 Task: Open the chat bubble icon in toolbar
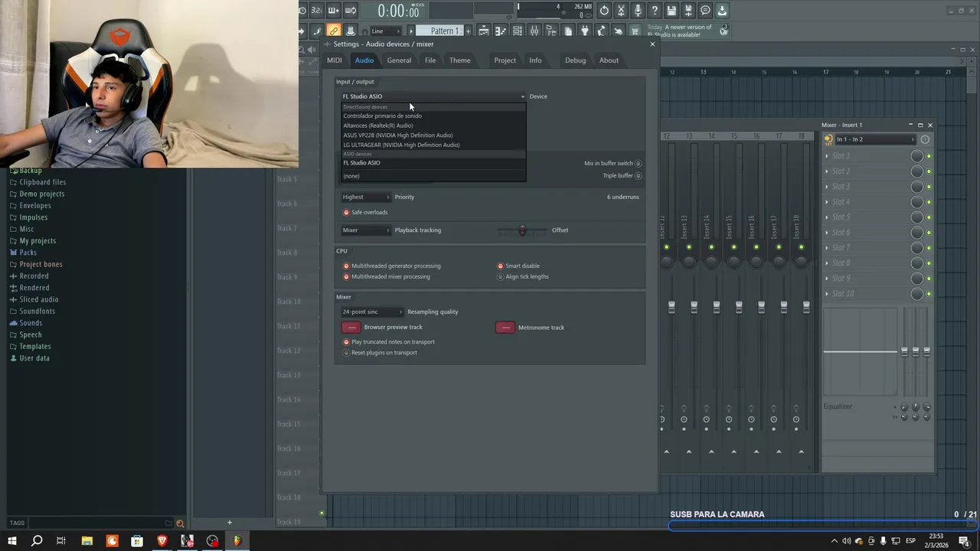click(x=705, y=11)
